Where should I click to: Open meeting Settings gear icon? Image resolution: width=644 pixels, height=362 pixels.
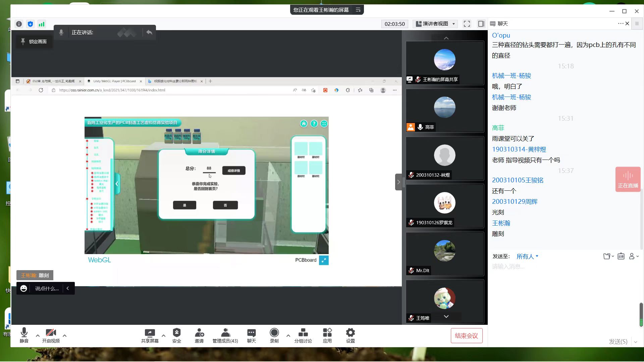[350, 333]
